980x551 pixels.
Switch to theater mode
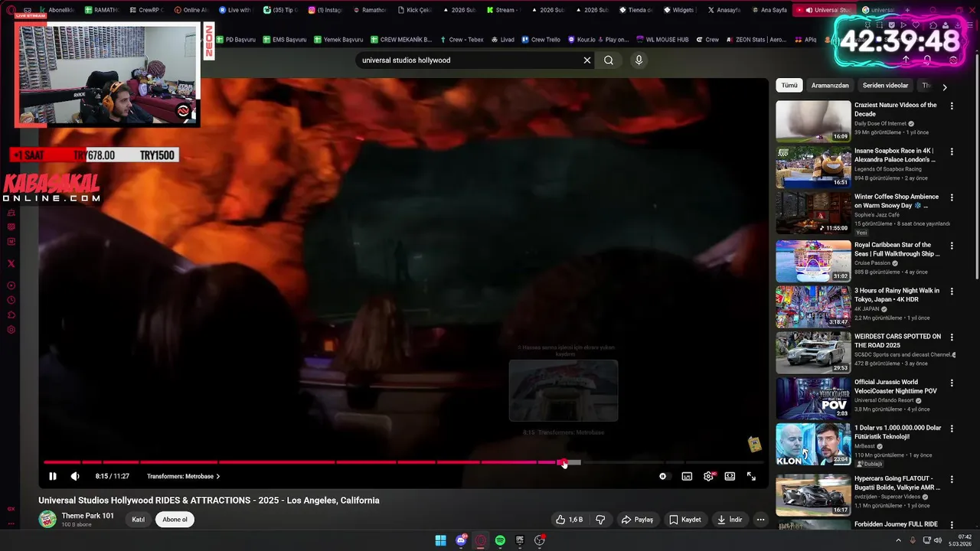pyautogui.click(x=730, y=476)
